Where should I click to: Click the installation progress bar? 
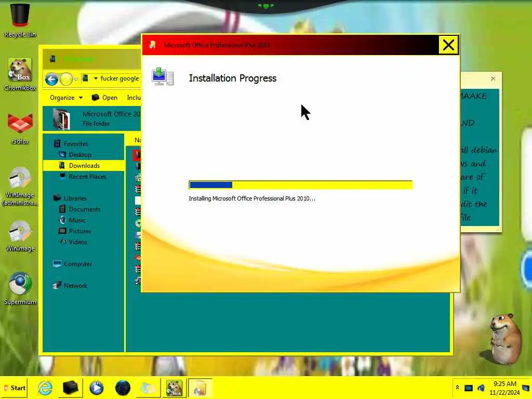[x=301, y=185]
